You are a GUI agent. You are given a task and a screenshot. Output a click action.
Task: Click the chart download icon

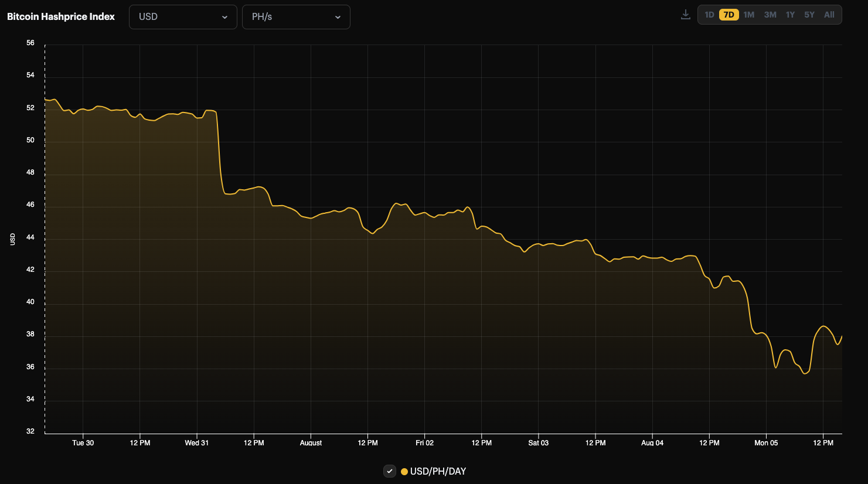coord(685,15)
